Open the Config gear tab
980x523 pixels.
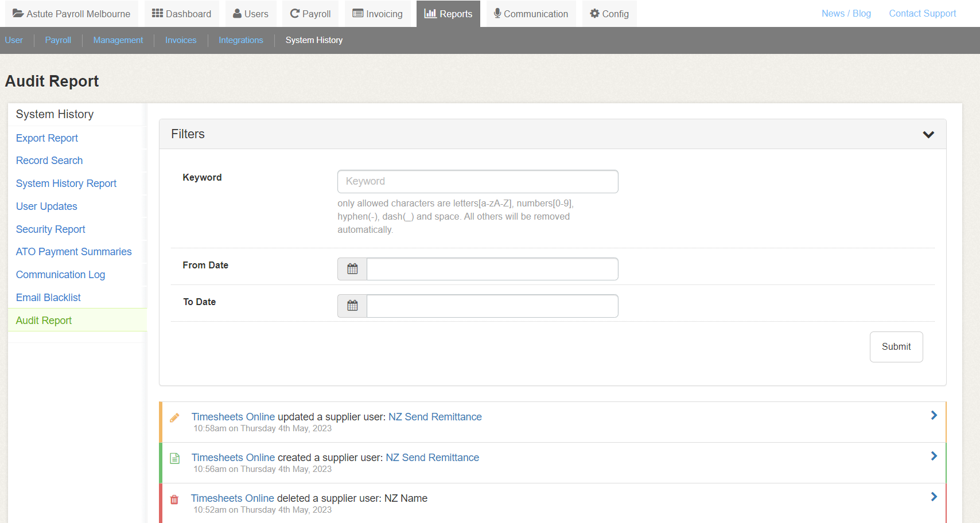click(609, 14)
